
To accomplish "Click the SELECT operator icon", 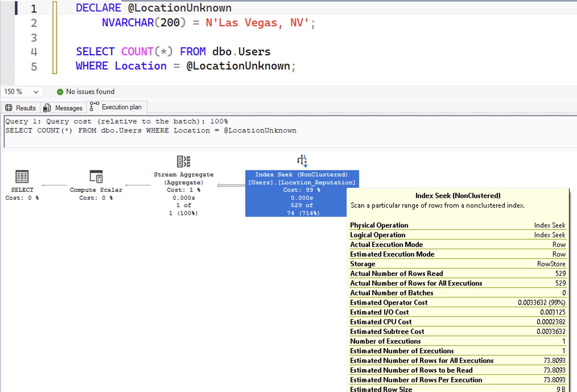I will click(22, 177).
